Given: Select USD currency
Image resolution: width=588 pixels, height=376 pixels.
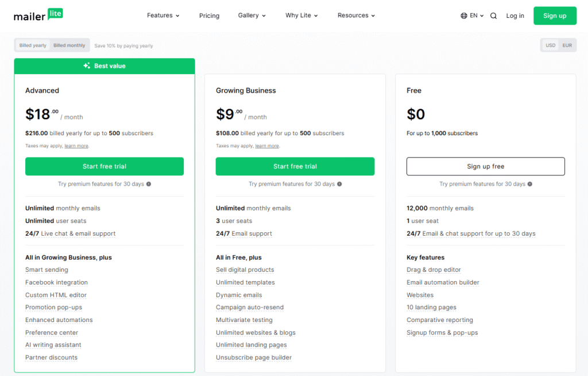Looking at the screenshot, I should point(550,45).
